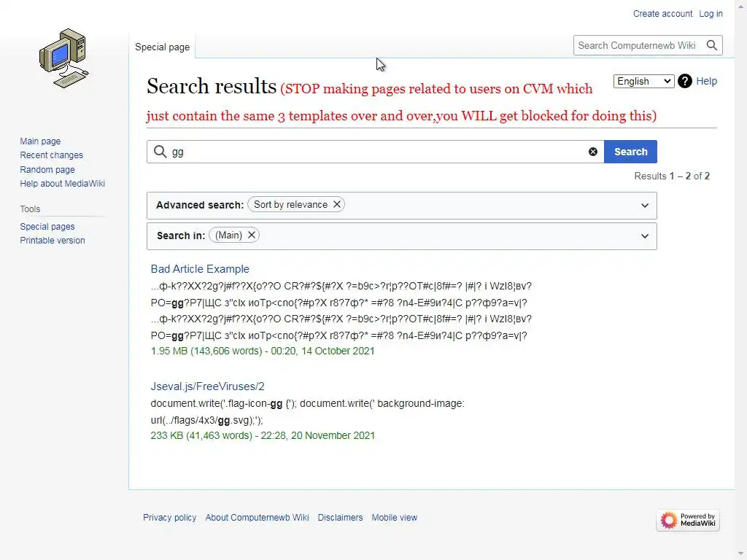This screenshot has width=747, height=560.
Task: Expand the Advanced search panel chevron
Action: tap(645, 206)
